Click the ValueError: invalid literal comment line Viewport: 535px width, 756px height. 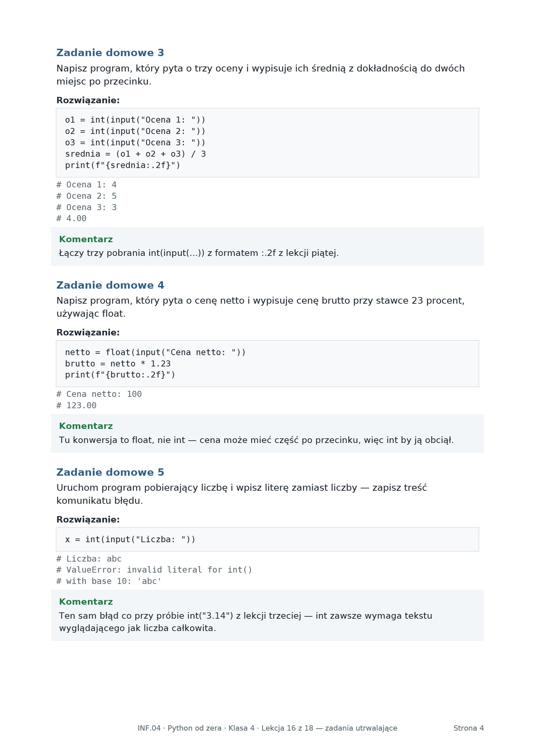point(154,570)
